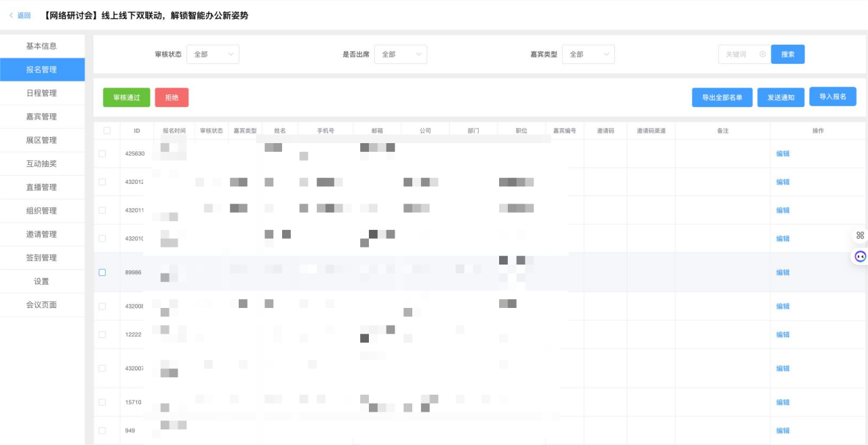Go to 互动抽奖 in the sidebar

click(41, 163)
